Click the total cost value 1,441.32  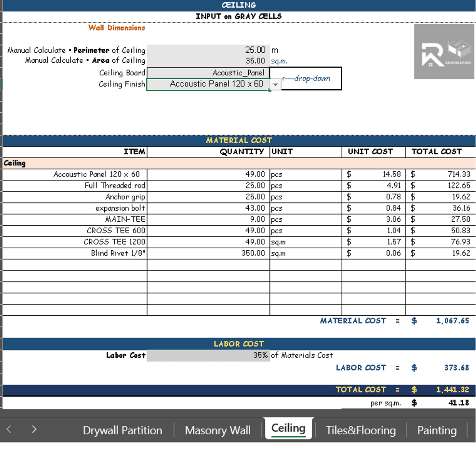[x=452, y=390]
